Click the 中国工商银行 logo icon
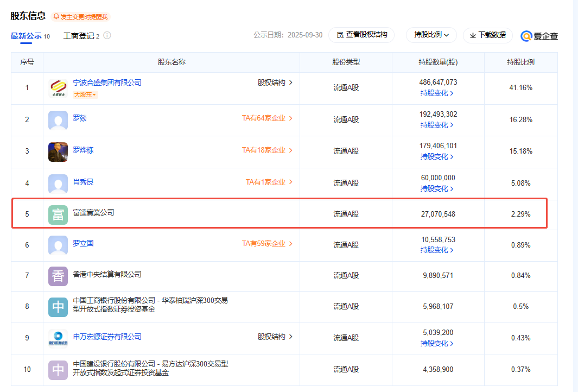The image size is (578, 392). (x=58, y=307)
